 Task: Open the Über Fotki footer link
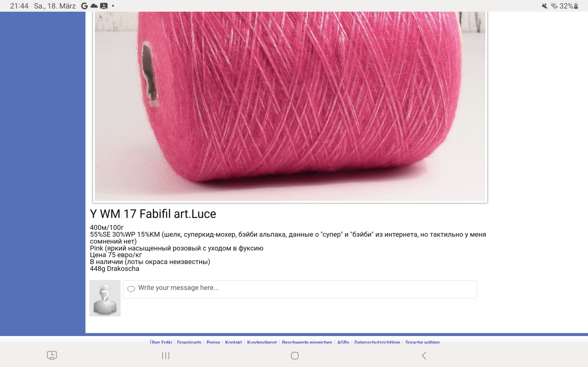click(161, 342)
